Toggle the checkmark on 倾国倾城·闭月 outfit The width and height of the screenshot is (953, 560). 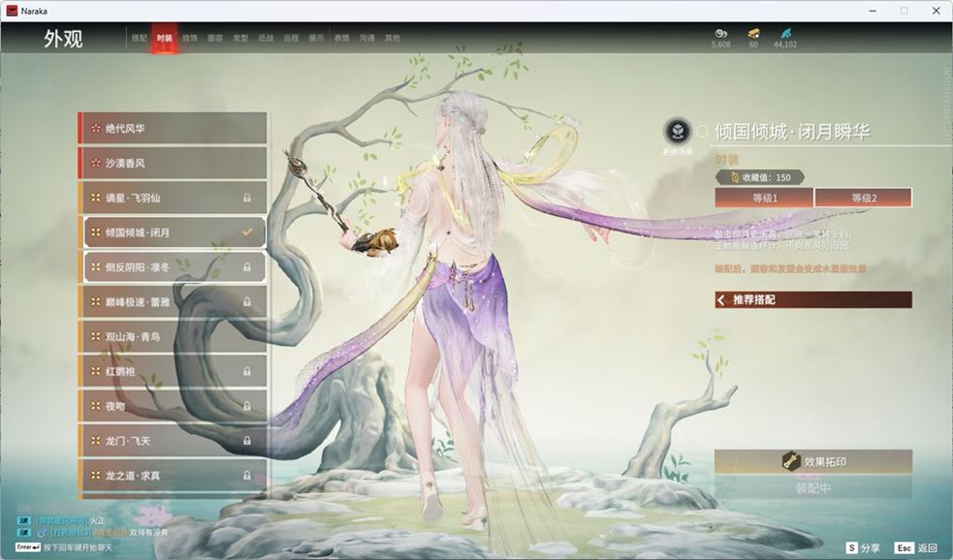pos(247,233)
